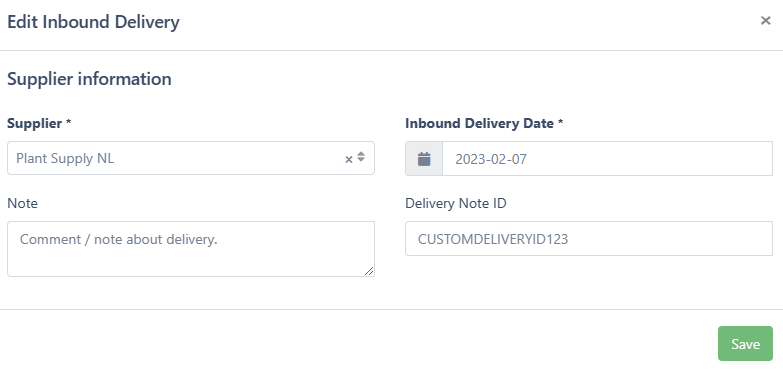Click the up arrow in Supplier selector
The height and width of the screenshot is (372, 783).
pyautogui.click(x=361, y=154)
